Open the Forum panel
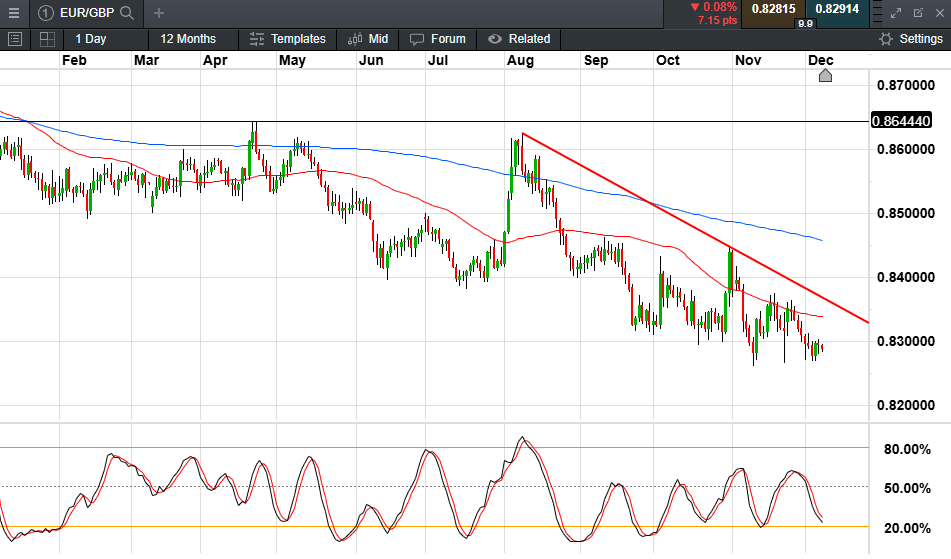This screenshot has width=951, height=559. [x=438, y=39]
